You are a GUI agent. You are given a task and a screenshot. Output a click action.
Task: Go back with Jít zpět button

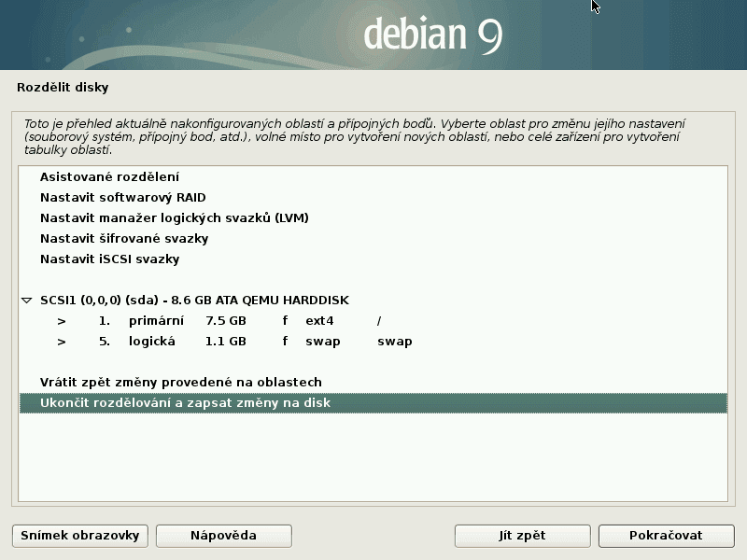(523, 536)
